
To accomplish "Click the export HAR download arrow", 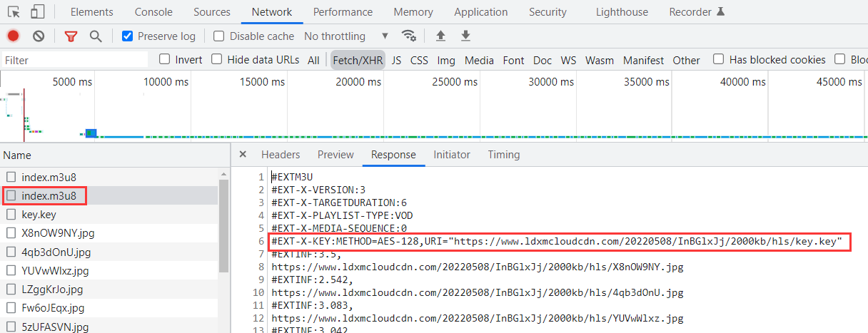I will click(x=465, y=36).
